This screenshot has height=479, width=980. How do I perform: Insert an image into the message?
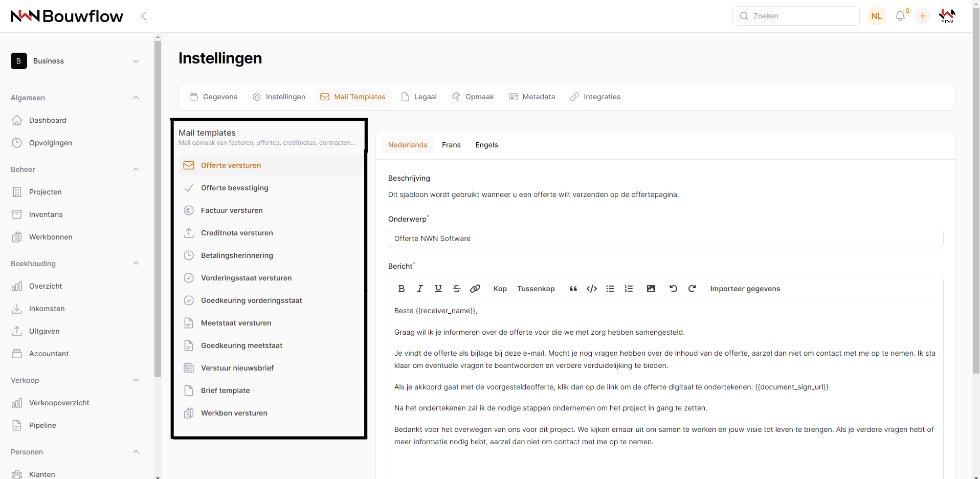pos(651,289)
